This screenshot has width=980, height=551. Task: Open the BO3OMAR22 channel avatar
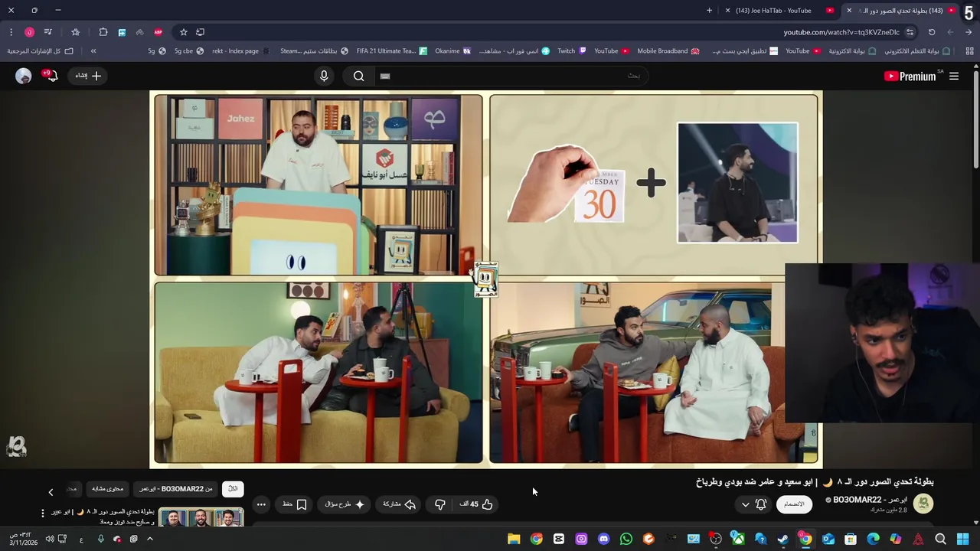tap(924, 504)
